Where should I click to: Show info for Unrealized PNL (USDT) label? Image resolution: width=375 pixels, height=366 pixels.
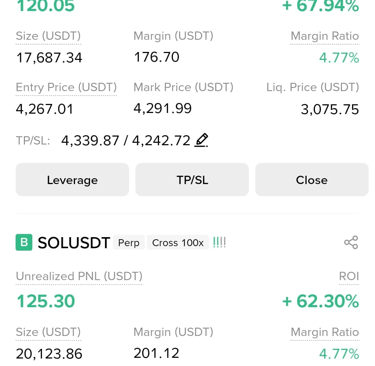coord(79,276)
